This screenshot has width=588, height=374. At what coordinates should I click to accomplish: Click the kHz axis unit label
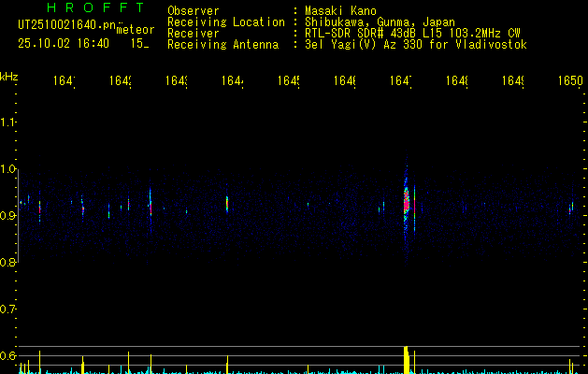click(x=8, y=77)
